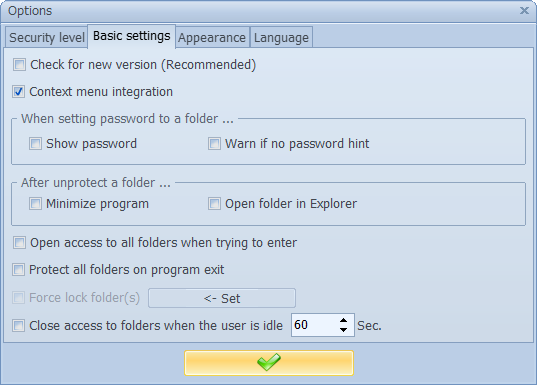
Task: Enable Warn if no password hint
Action: (x=214, y=144)
